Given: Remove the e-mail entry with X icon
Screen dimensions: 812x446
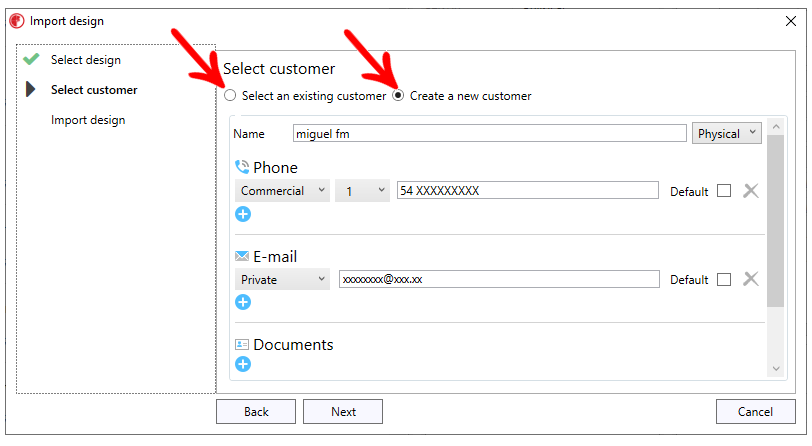Looking at the screenshot, I should coord(751,280).
